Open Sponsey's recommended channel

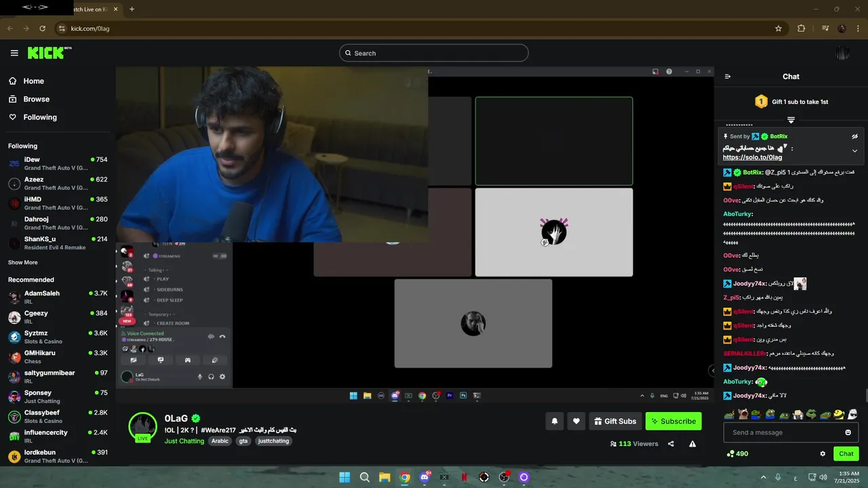click(x=58, y=396)
